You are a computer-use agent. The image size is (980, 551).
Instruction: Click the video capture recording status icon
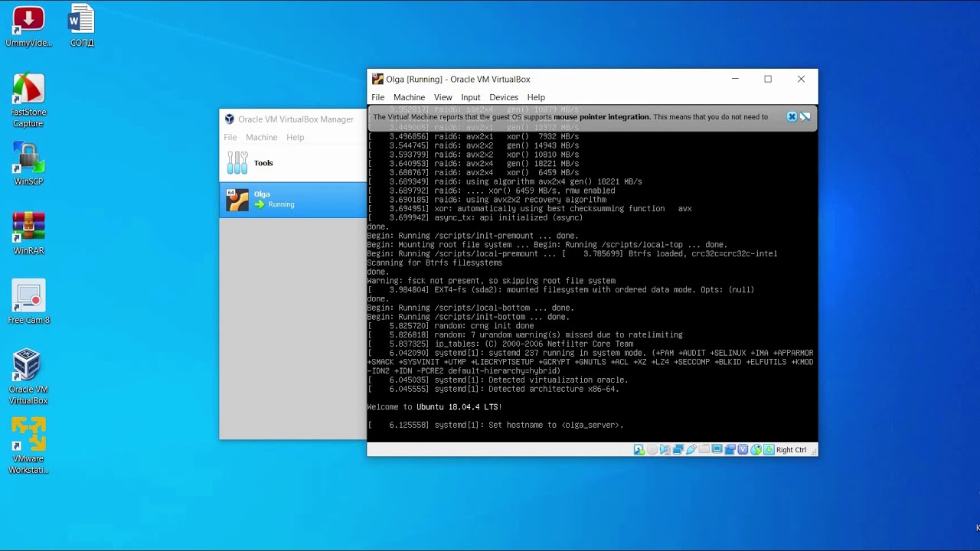point(730,450)
